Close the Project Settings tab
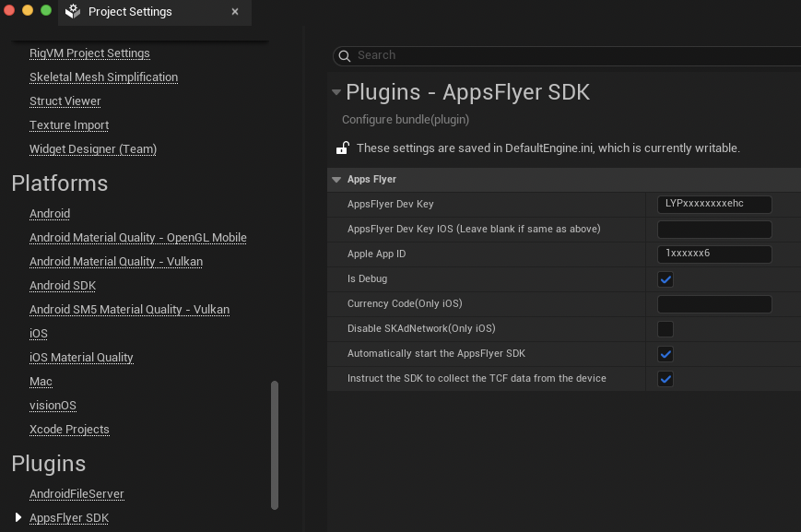 (x=234, y=11)
